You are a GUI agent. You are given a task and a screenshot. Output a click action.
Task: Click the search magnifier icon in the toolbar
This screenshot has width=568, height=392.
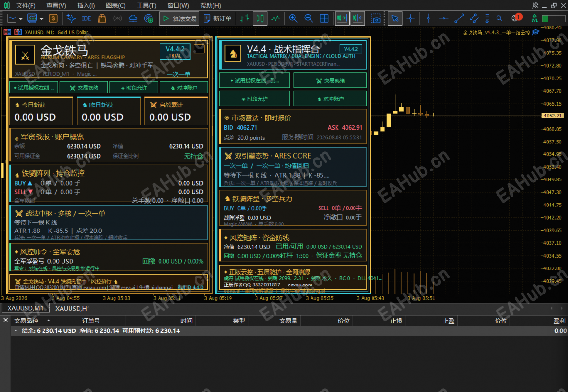pos(499,18)
